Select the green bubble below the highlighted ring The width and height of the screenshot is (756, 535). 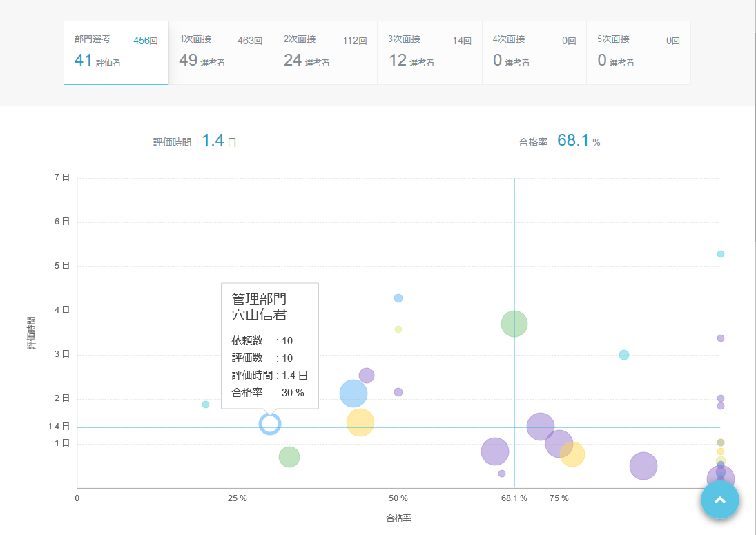coord(289,457)
